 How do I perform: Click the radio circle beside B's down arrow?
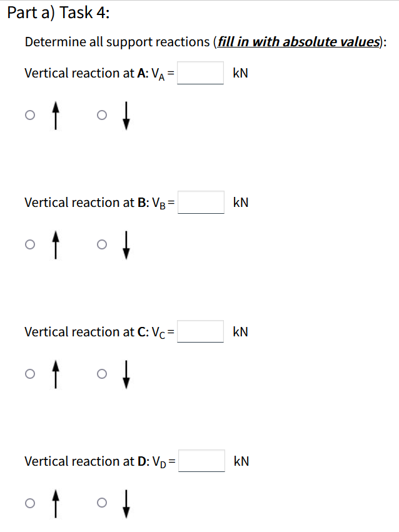click(102, 244)
